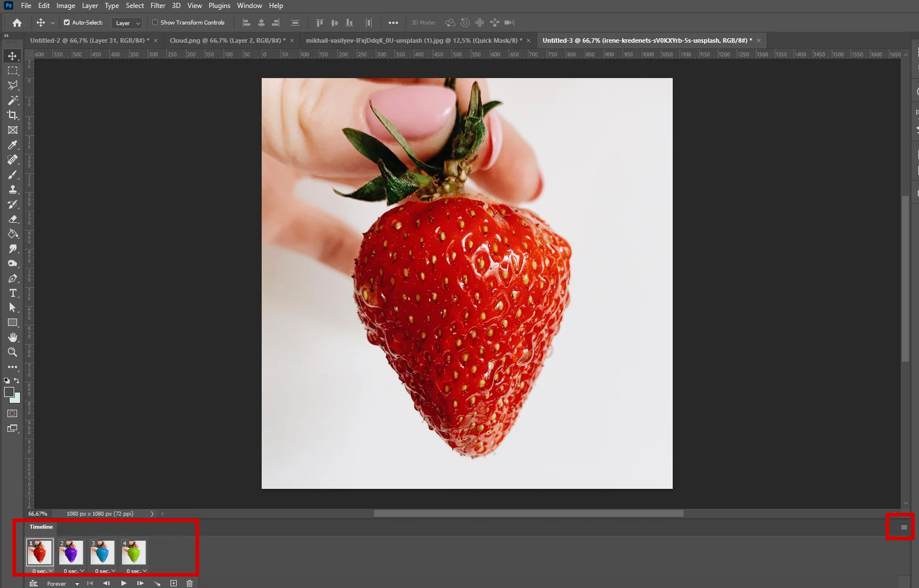Open the Timeline panel options menu

pyautogui.click(x=904, y=527)
